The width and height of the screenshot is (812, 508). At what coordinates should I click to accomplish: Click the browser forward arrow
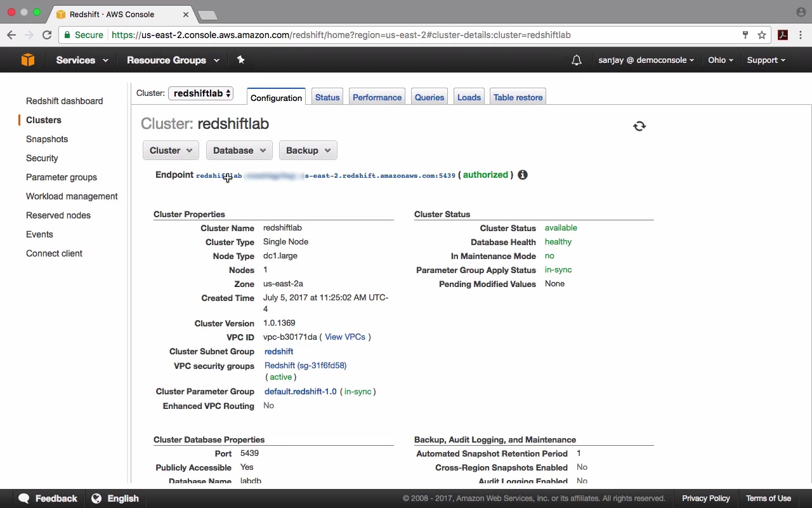click(29, 35)
